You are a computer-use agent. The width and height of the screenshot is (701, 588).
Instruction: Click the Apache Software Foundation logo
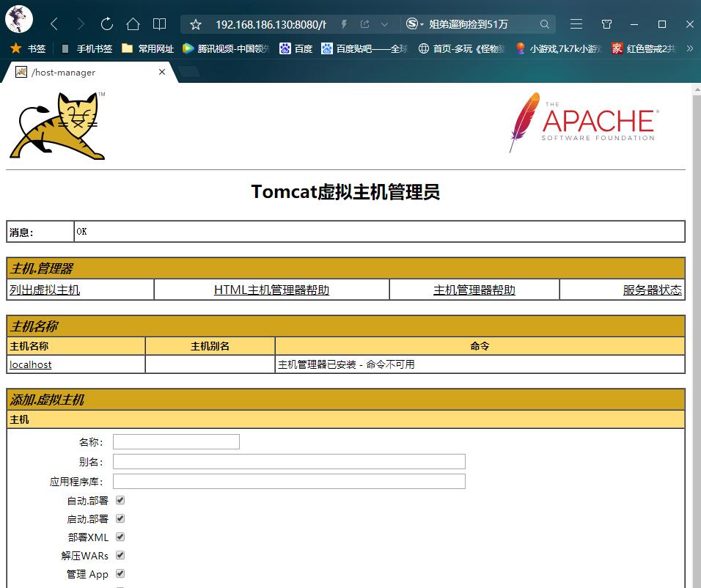[x=583, y=122]
